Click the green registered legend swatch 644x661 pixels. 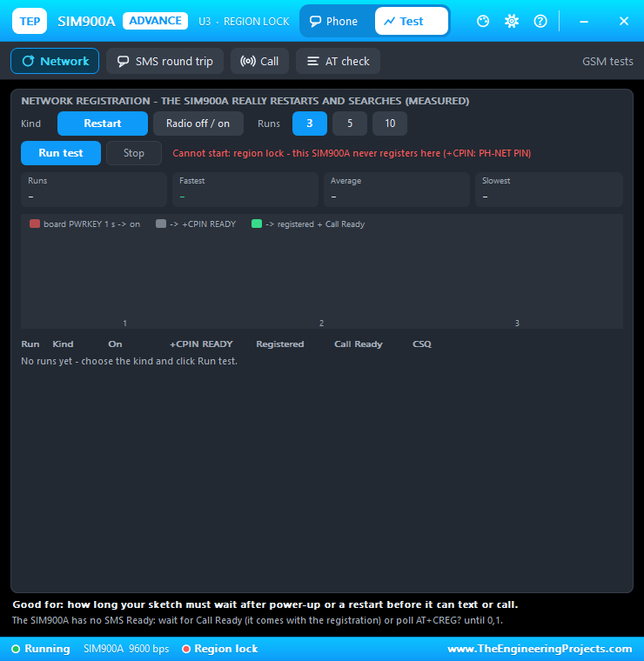257,224
